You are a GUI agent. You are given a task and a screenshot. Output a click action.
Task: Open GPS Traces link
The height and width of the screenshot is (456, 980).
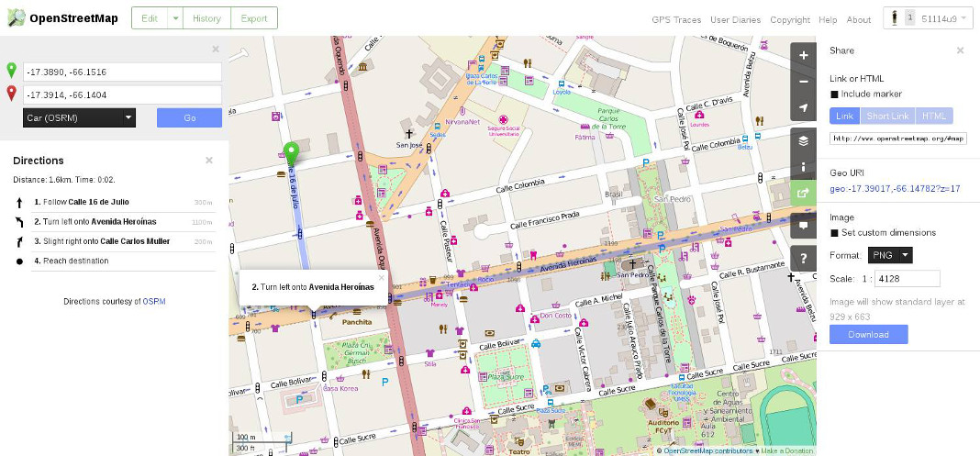pos(676,20)
